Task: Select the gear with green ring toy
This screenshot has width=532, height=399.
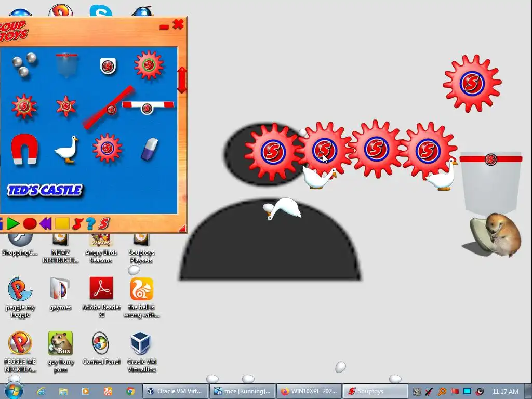Action: pos(149,65)
